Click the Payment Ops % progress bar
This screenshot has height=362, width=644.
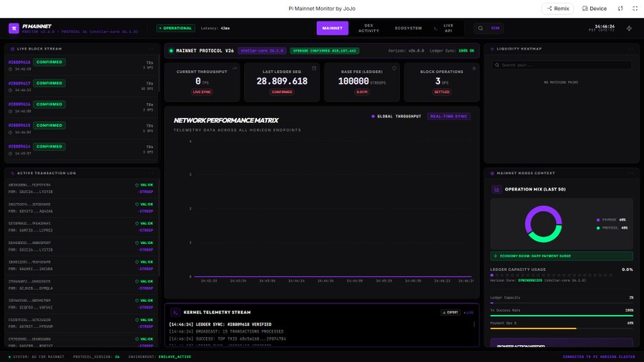562,328
